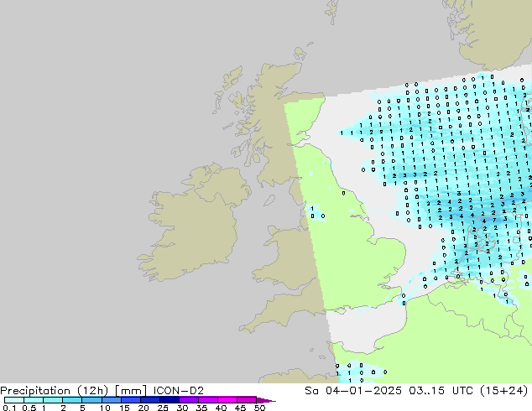Screen dimensions: 532x411
Task: Select the 5–10 mm legend color swatch
Action: point(91,400)
